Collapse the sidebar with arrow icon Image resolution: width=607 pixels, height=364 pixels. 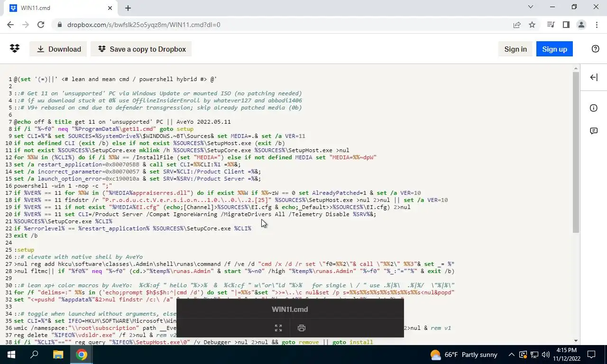[594, 77]
